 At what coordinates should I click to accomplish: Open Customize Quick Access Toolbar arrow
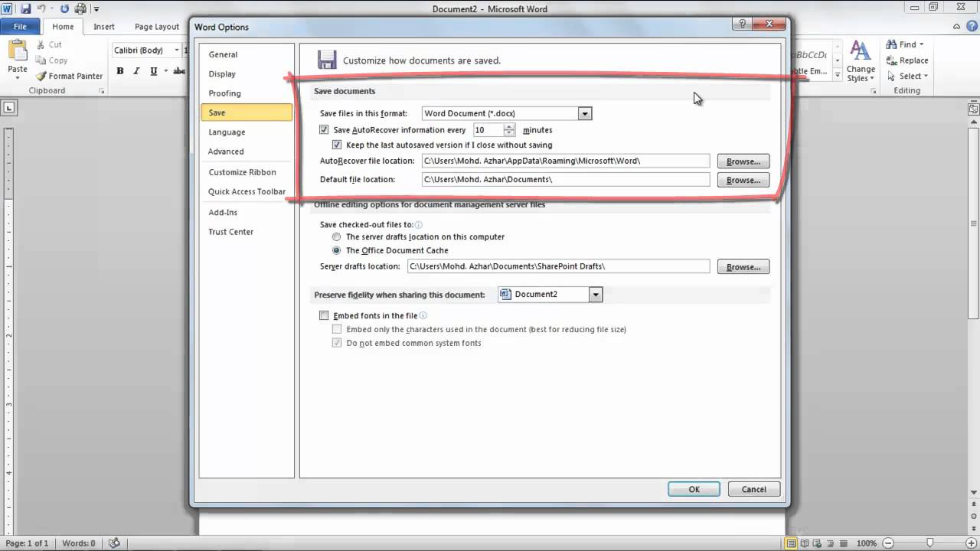[96, 9]
